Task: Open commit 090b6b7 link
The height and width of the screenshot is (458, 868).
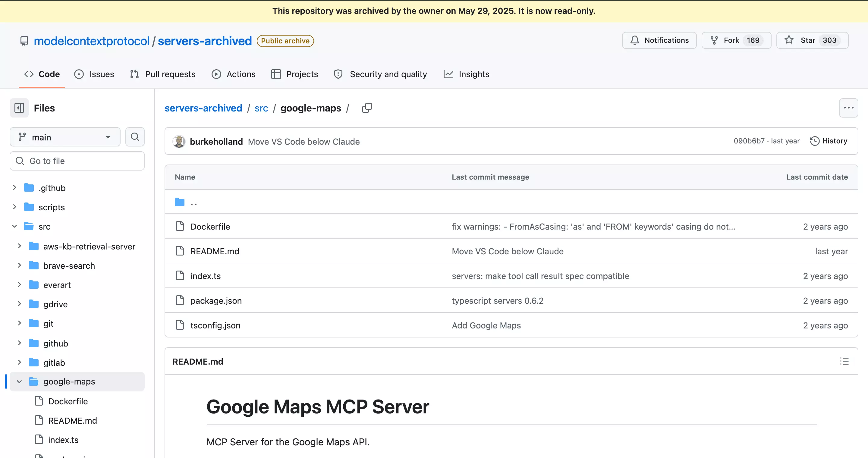Action: click(749, 141)
